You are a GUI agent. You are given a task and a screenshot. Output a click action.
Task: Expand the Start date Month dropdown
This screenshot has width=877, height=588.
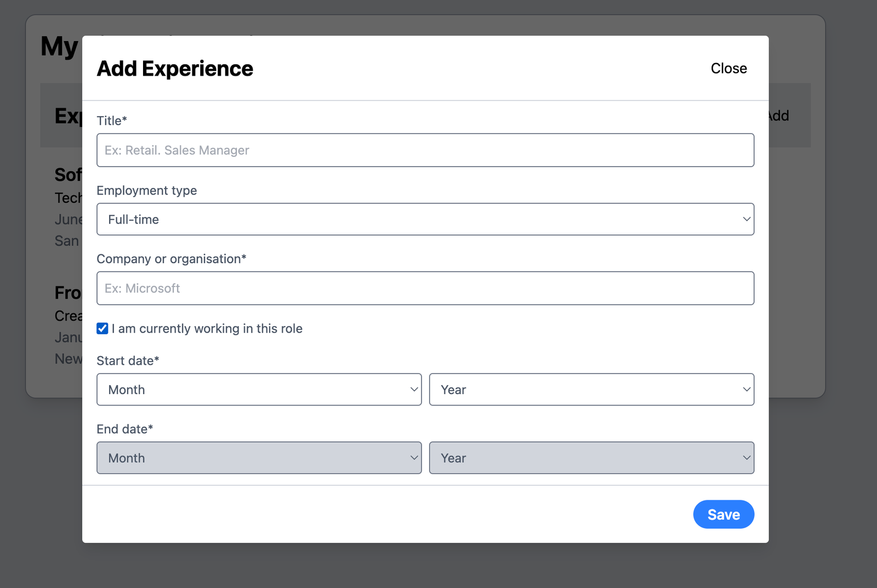(259, 389)
